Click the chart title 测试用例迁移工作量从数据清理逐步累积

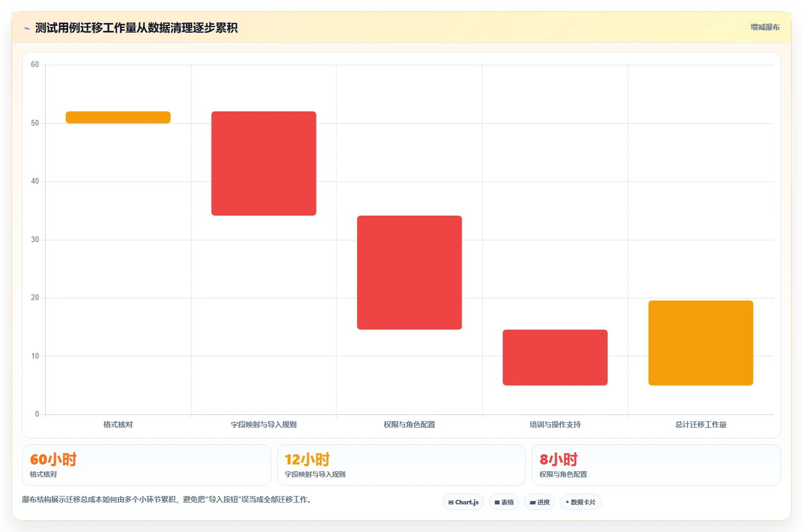(136, 28)
